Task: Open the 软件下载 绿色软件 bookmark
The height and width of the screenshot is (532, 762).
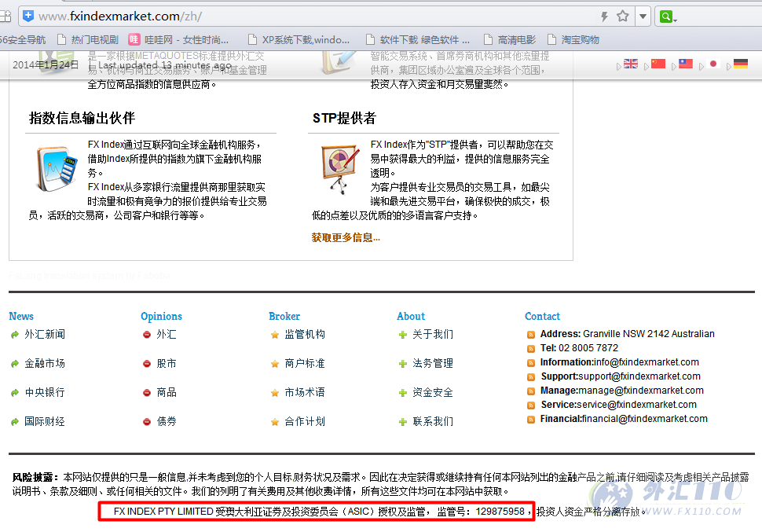Action: (x=418, y=39)
